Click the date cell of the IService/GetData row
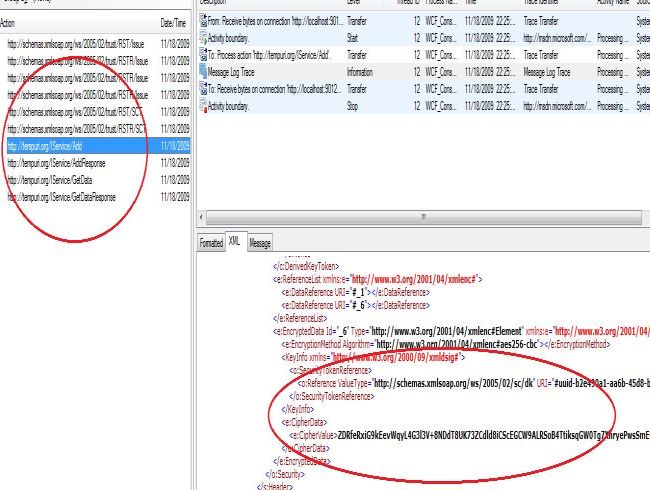650x490 pixels. [x=175, y=180]
